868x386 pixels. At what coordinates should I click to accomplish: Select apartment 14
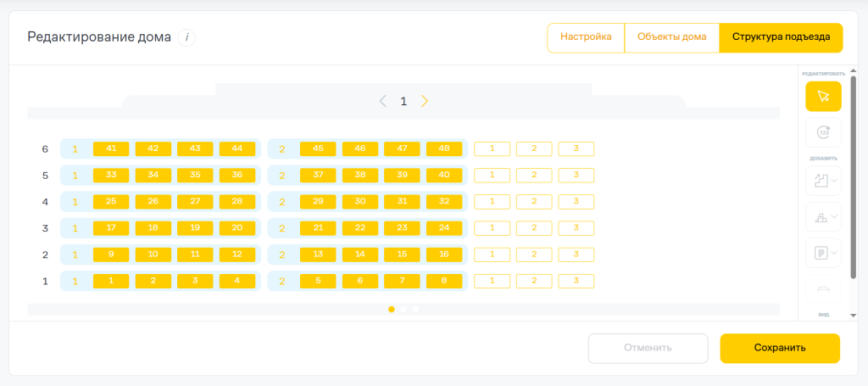(359, 255)
